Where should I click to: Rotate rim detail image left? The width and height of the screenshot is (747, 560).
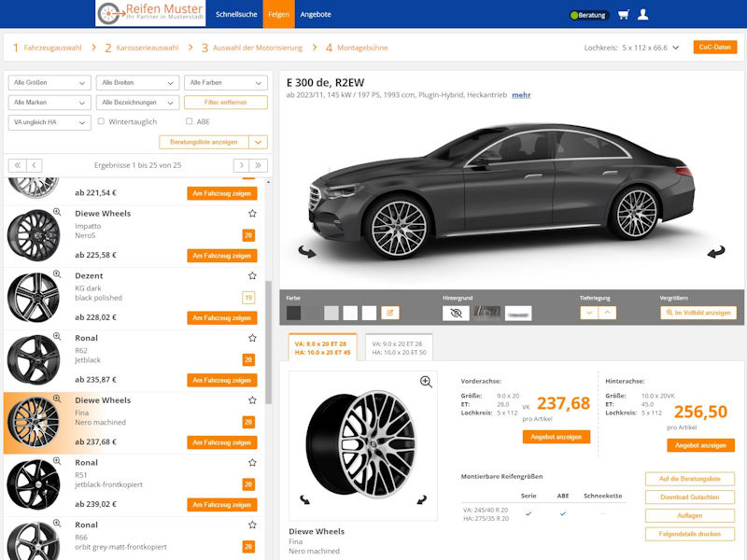(305, 499)
